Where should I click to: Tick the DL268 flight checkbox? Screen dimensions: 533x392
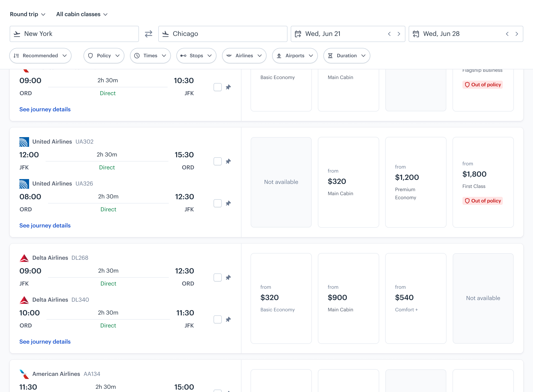click(218, 277)
